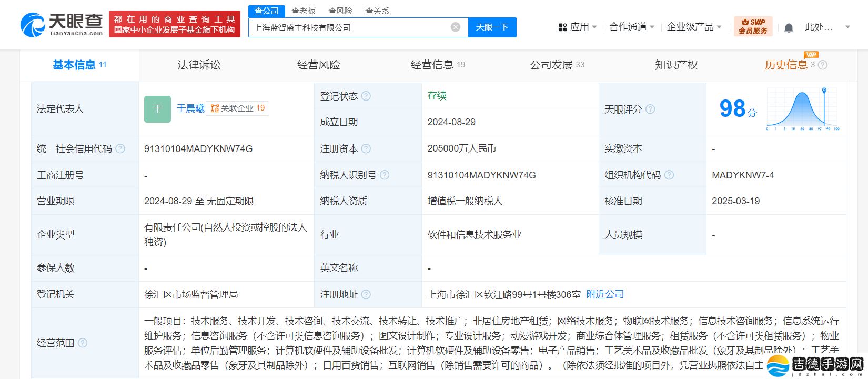Switch to 经营信息 tab
Viewport: 868px width, 379px height.
pyautogui.click(x=438, y=65)
